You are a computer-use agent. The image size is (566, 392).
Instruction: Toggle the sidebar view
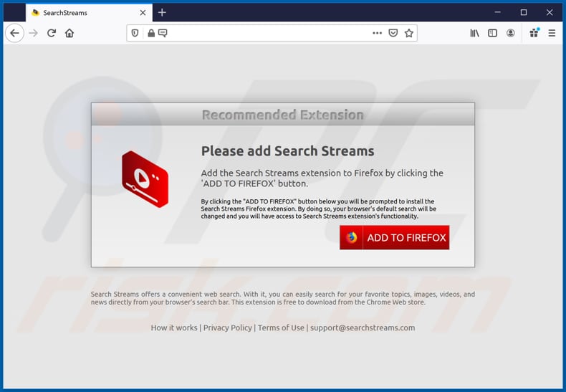[x=493, y=33]
